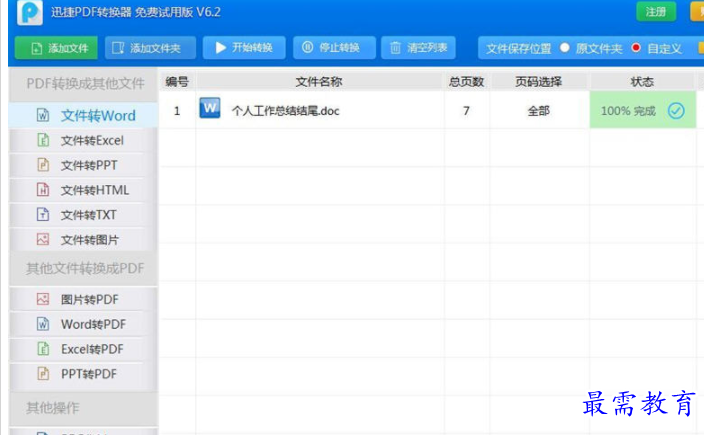Click the 编号 column header
Image resolution: width=704 pixels, height=435 pixels.
pos(177,81)
